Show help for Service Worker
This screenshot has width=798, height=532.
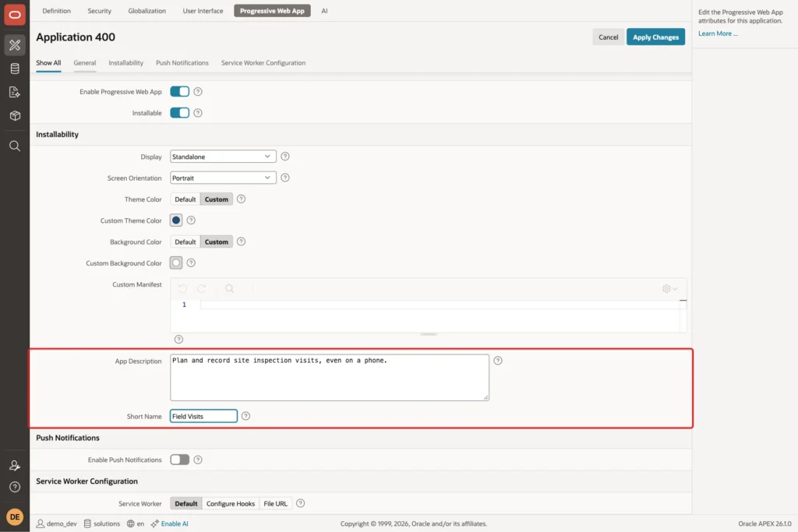(x=300, y=503)
